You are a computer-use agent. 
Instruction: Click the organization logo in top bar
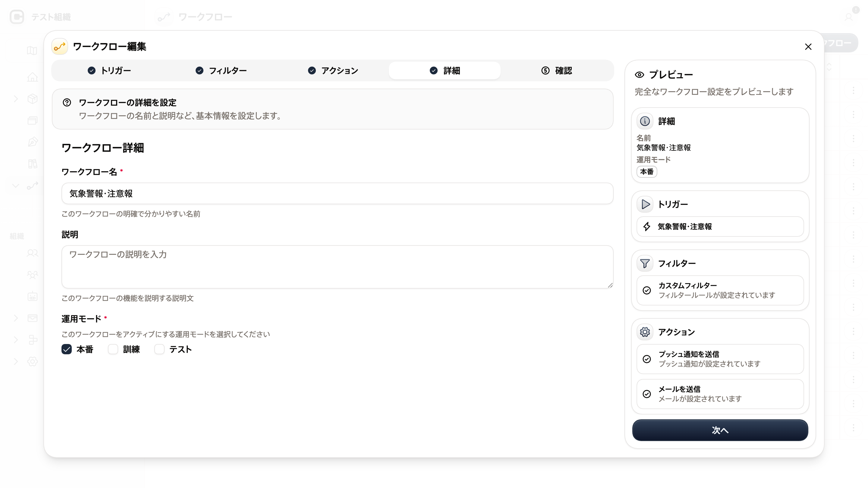coord(17,17)
